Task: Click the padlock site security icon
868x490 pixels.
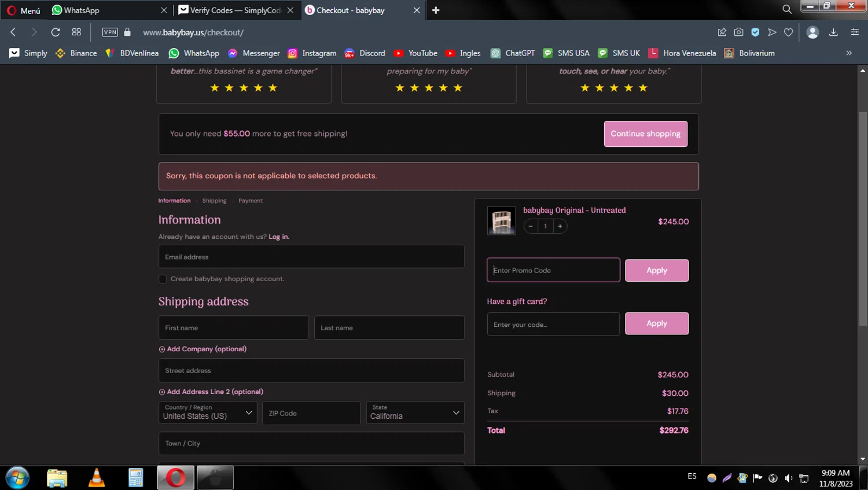Action: click(127, 32)
